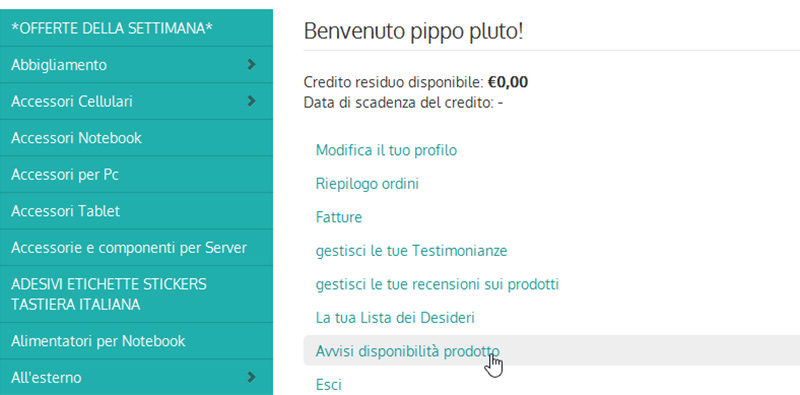800x395 pixels.
Task: Click Avvisi disponibilità prodotto link
Action: pyautogui.click(x=408, y=351)
